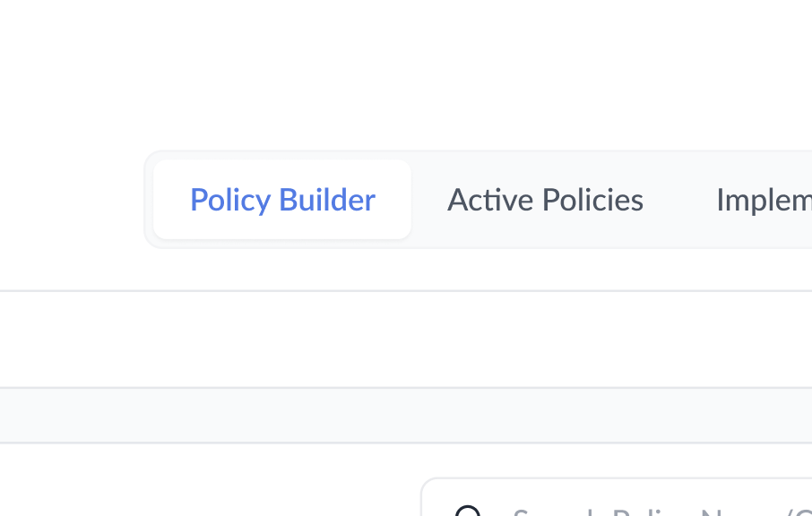The width and height of the screenshot is (812, 516).
Task: Open the Active Policies tab
Action: coord(545,200)
